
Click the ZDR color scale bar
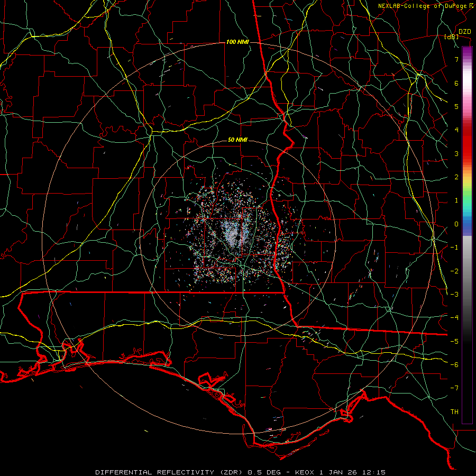(467, 235)
